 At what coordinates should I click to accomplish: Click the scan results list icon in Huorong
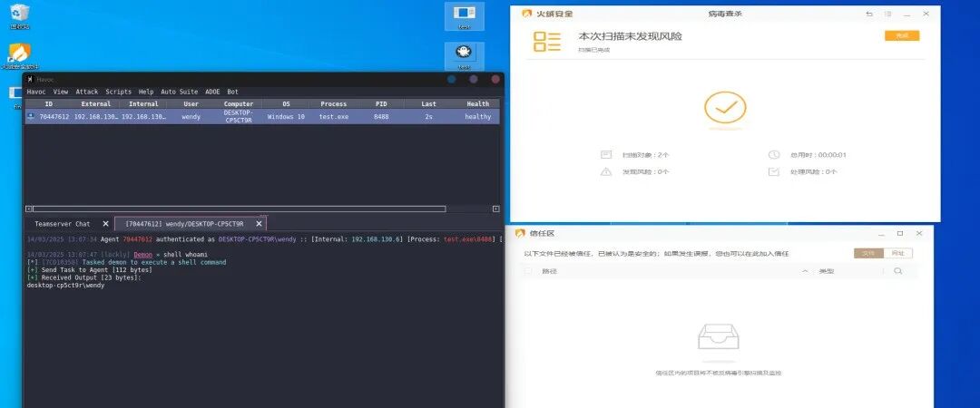tap(548, 41)
